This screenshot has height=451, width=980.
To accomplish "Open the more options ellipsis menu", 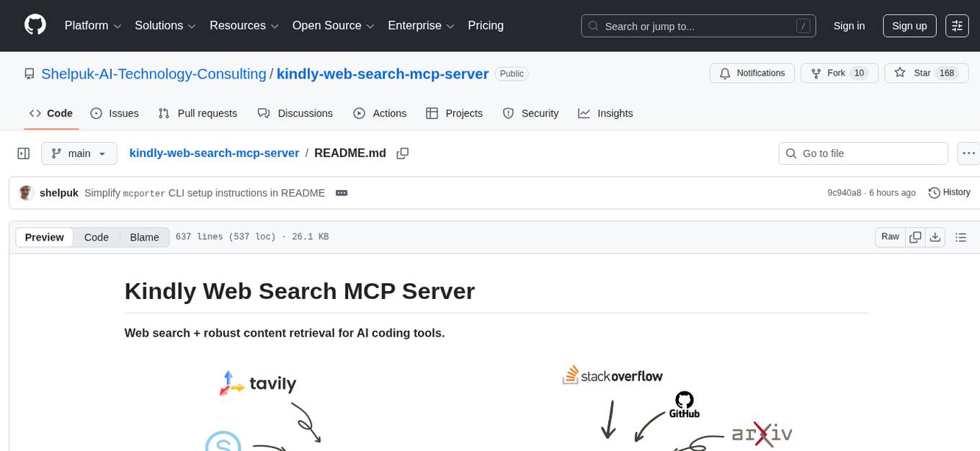I will (968, 153).
